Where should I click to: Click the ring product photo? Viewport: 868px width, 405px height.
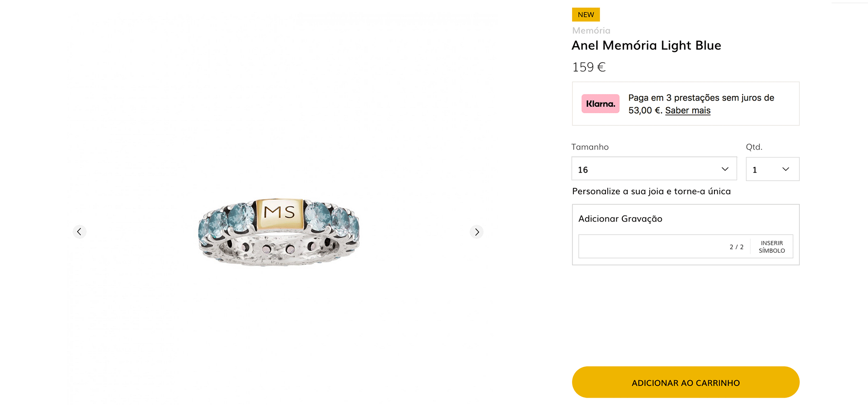click(x=279, y=232)
